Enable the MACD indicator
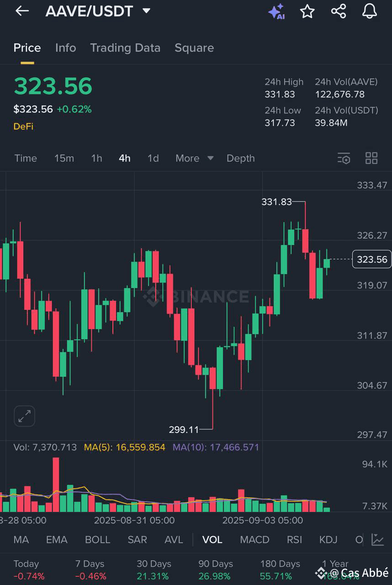This screenshot has width=392, height=585. [254, 540]
